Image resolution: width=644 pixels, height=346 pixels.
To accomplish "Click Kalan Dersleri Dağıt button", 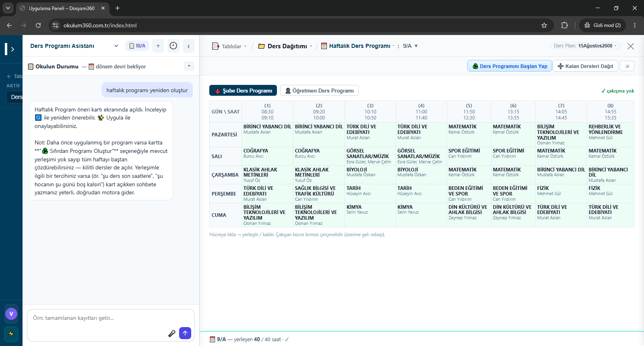I will pyautogui.click(x=585, y=66).
